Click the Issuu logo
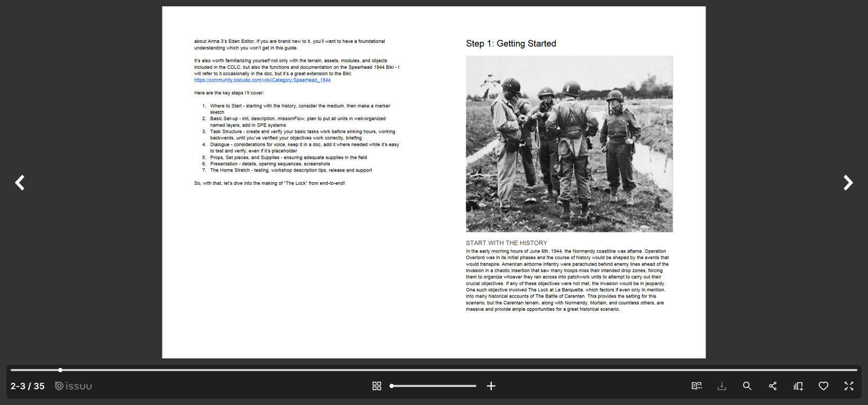This screenshot has height=405, width=868. [x=74, y=386]
